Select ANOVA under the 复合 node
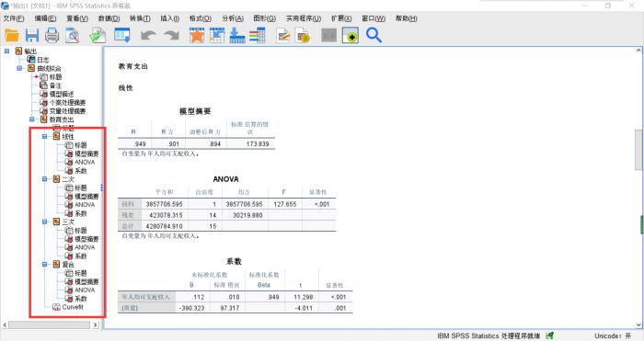Image resolution: width=644 pixels, height=341 pixels. pos(85,290)
